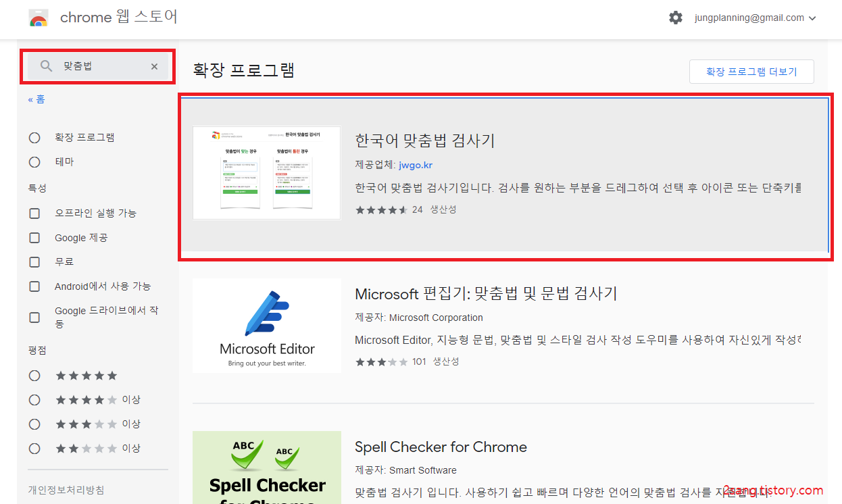Open the 한국어 맞춤법 검사기 thumbnail image

[x=267, y=172]
